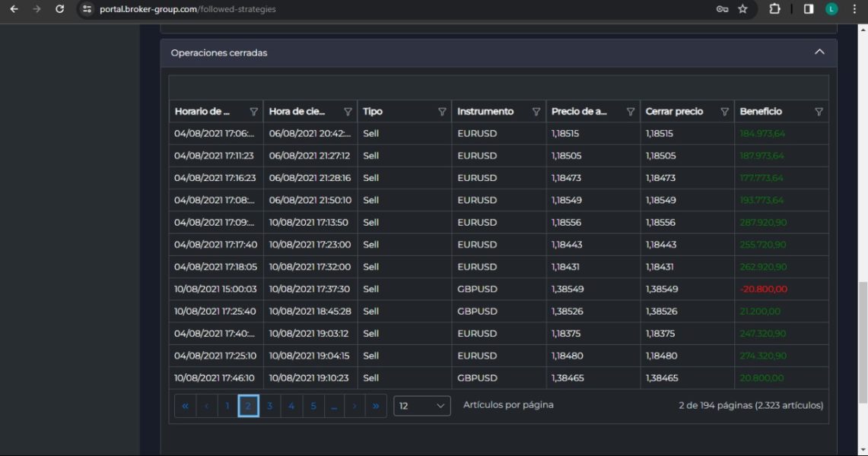
Task: Click the page vertical scrollbar thumb
Action: (x=863, y=343)
